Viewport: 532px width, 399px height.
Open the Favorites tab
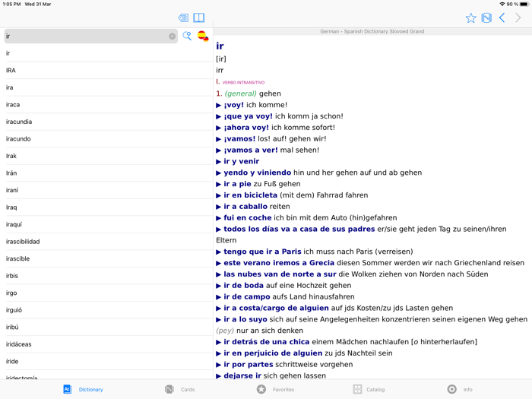point(275,389)
